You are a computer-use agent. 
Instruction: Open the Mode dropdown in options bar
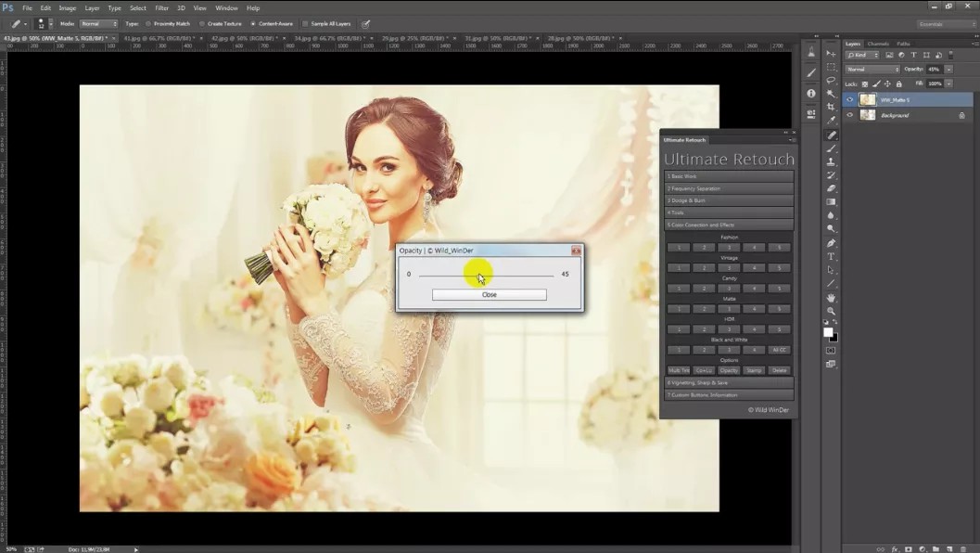coord(98,23)
